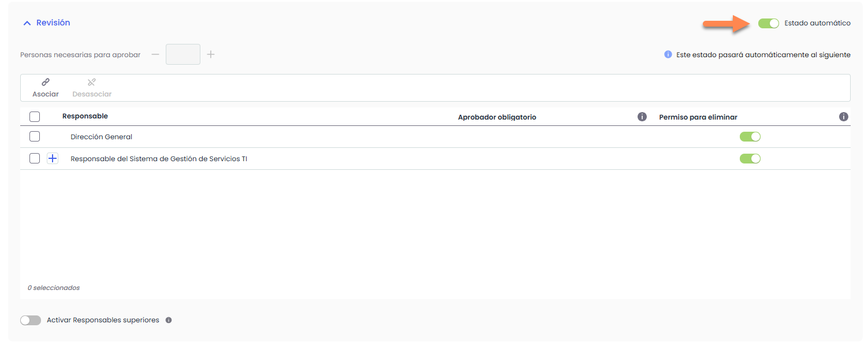Click the Responsable column header
This screenshot has width=868, height=342.
[85, 116]
